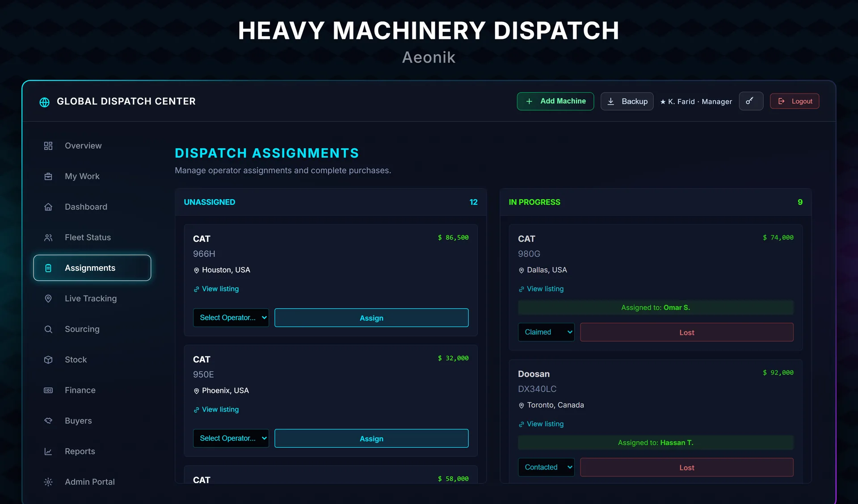Assign operator to CAT 966H
858x504 pixels.
371,318
